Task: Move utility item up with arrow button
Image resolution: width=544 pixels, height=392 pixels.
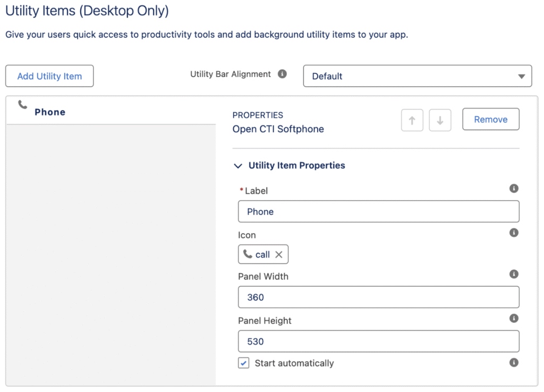Action: (412, 120)
